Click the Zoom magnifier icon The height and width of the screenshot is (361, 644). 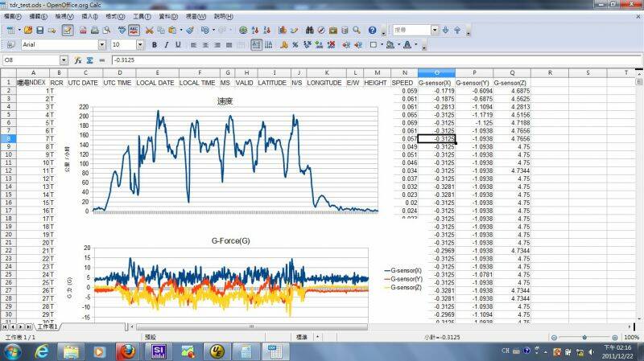(357, 31)
